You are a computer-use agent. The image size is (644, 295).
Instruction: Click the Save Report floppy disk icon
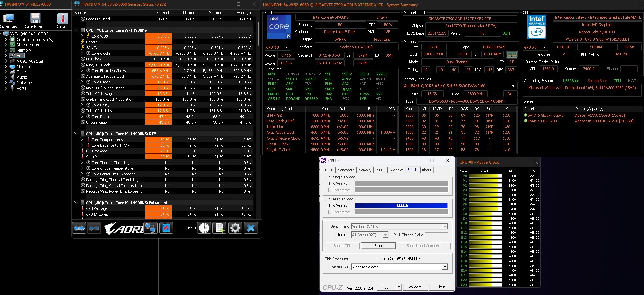pos(35,18)
